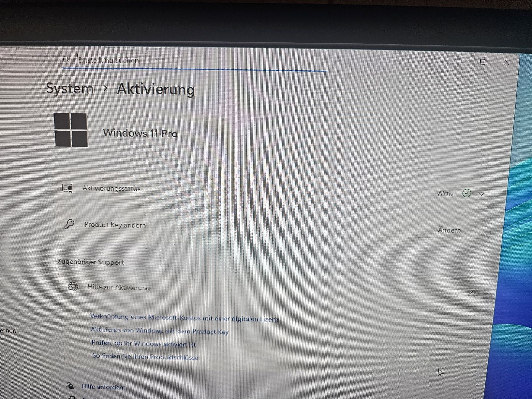
Task: Click the globe icon beside Hilfe zur Aktivierung
Action: (73, 286)
